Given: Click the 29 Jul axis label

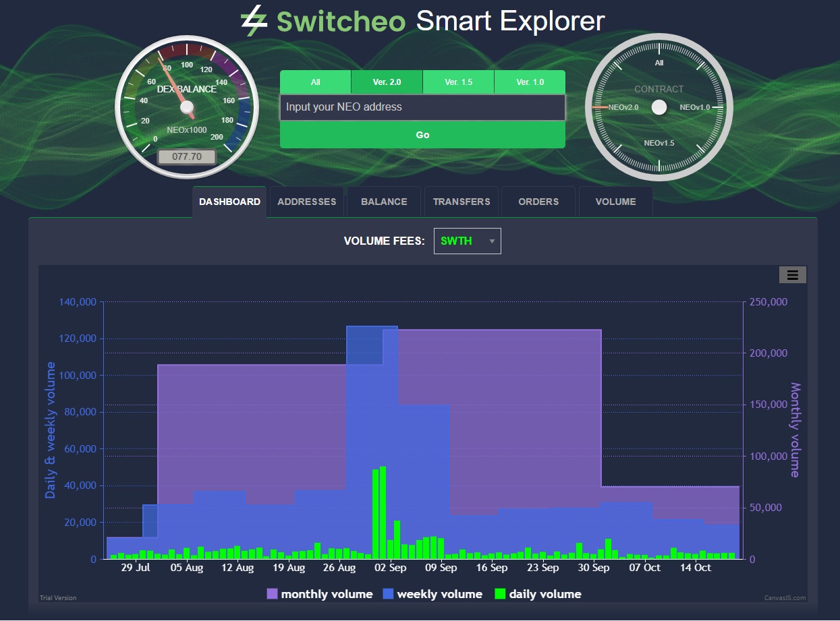Looking at the screenshot, I should 135,568.
